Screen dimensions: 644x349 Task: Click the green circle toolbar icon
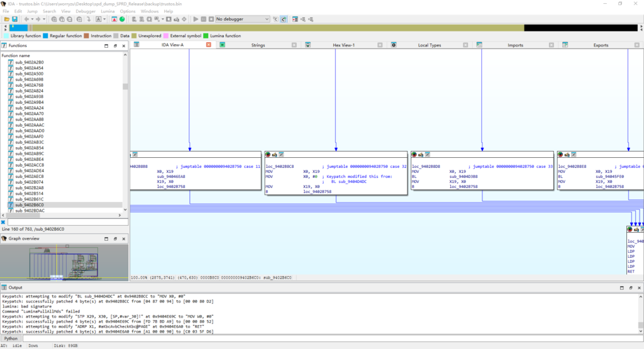[122, 19]
